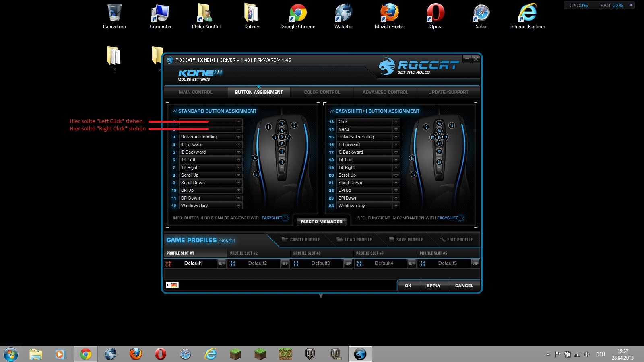Open the Papierkorb recycle bin desktop icon
Screen dimensions: 644x362
coord(114,16)
